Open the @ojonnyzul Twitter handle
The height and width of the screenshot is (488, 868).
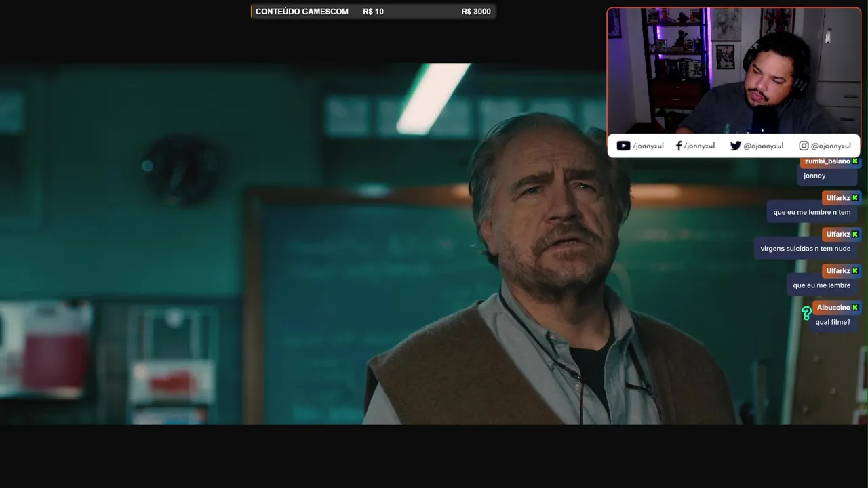pyautogui.click(x=764, y=146)
